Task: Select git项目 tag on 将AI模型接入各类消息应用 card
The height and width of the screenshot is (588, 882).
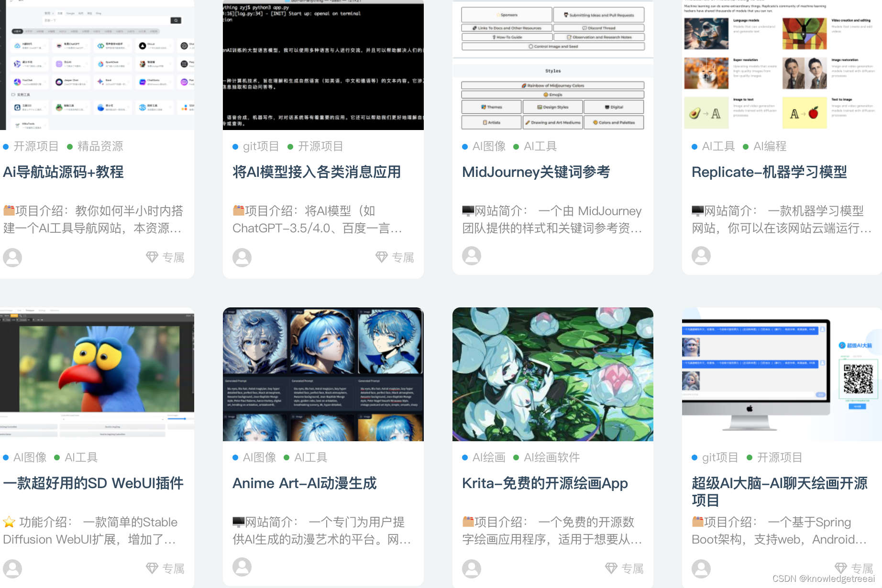Action: click(x=256, y=146)
